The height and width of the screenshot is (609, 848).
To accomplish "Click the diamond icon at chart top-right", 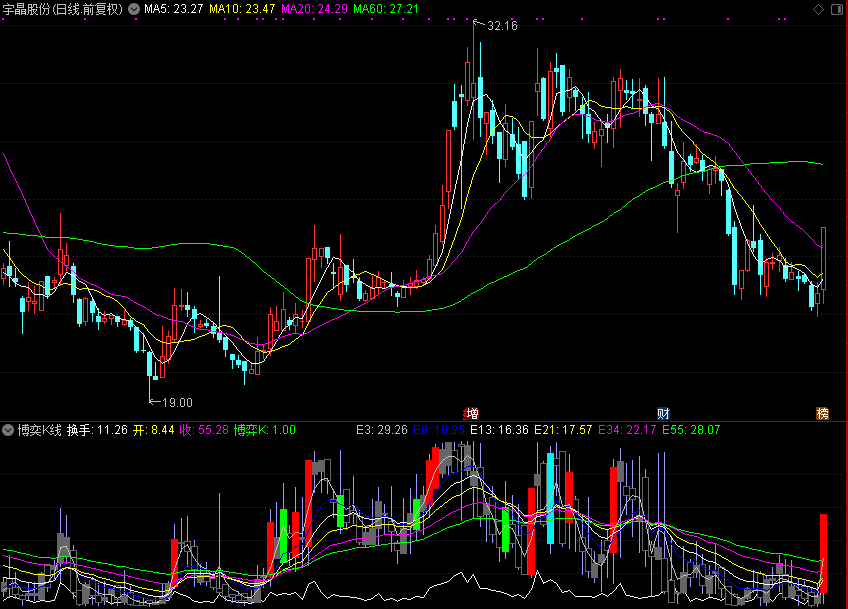I will pyautogui.click(x=818, y=9).
